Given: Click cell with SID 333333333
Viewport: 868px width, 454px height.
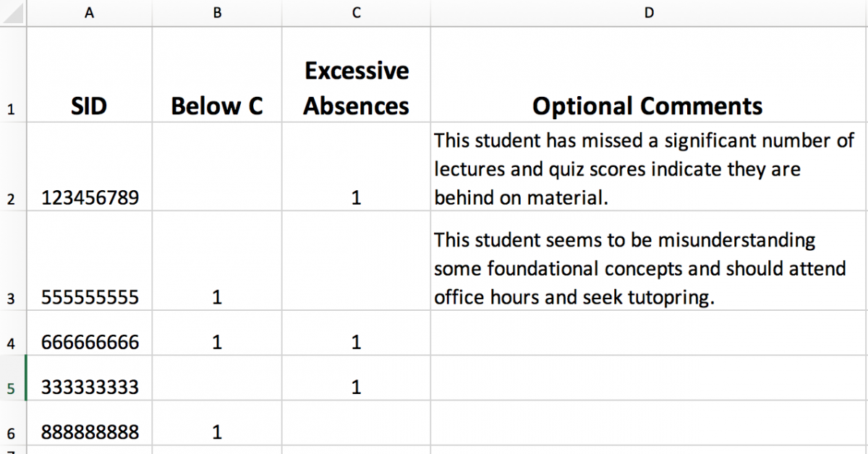Looking at the screenshot, I should point(90,387).
